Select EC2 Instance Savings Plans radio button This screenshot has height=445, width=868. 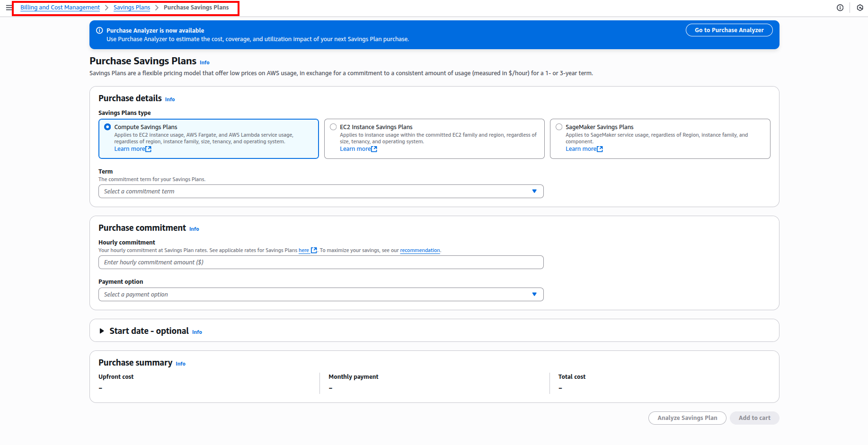click(333, 127)
